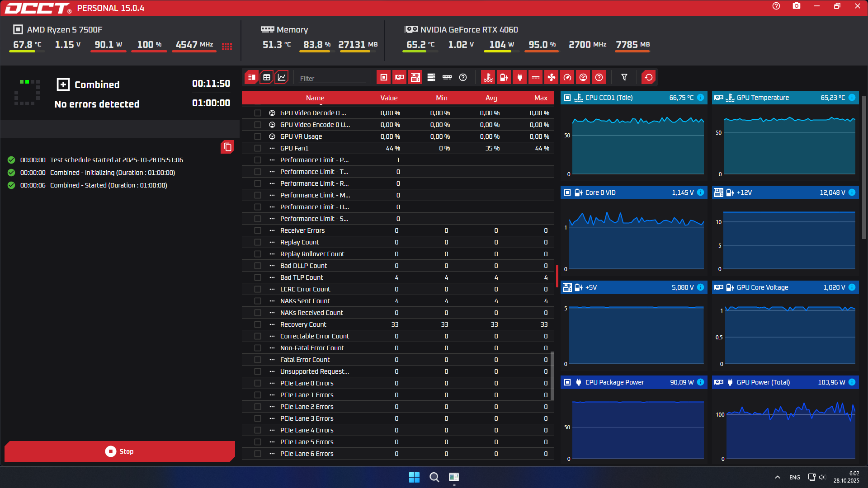The height and width of the screenshot is (488, 868).
Task: Toggle the fan sensor filter icon
Action: 552,77
